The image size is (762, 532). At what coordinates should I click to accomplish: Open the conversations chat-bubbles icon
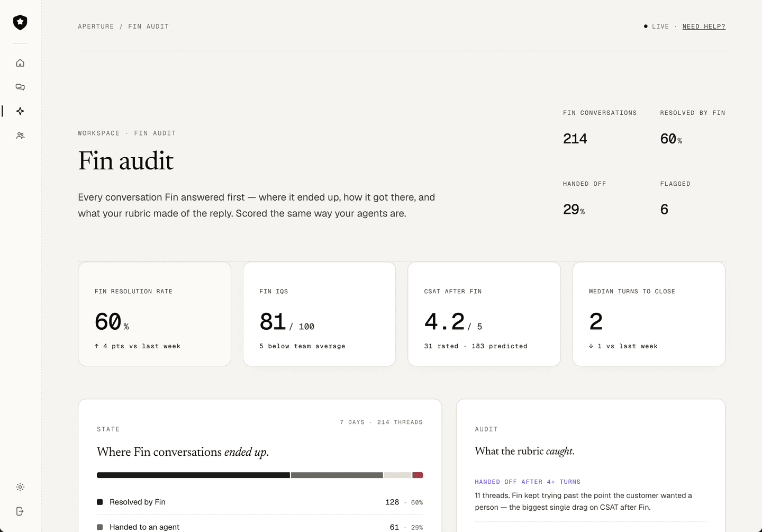[x=20, y=87]
